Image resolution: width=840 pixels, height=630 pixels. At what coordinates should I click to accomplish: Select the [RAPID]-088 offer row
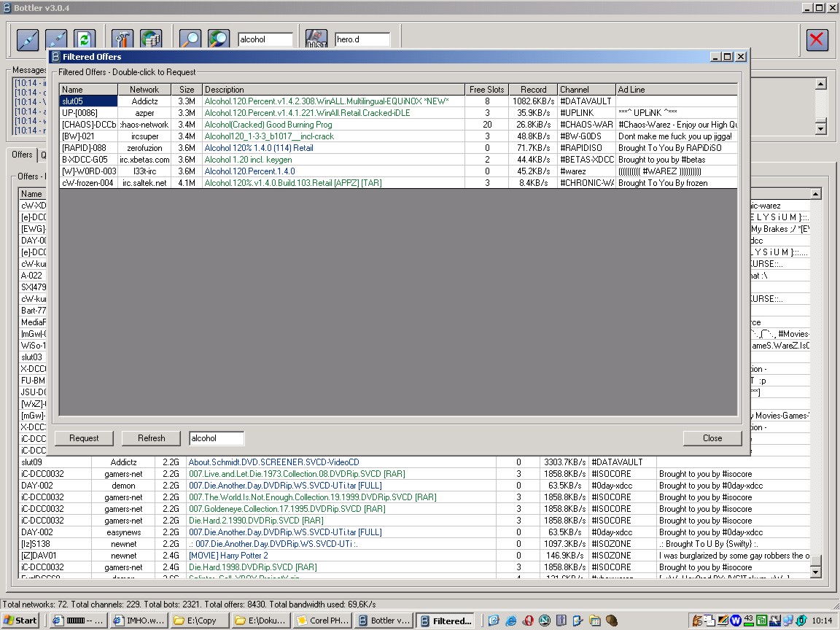[x=398, y=148]
